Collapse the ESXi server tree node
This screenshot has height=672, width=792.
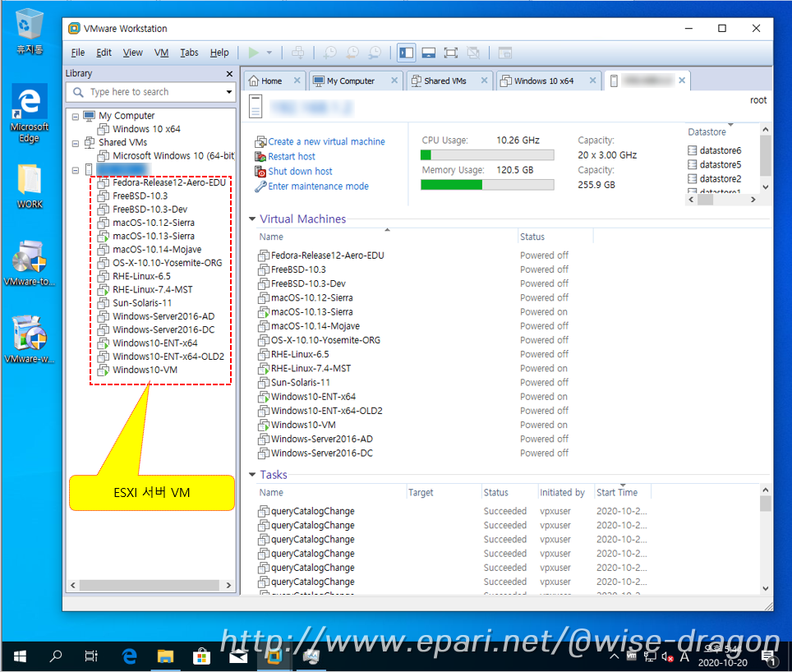pos(76,170)
